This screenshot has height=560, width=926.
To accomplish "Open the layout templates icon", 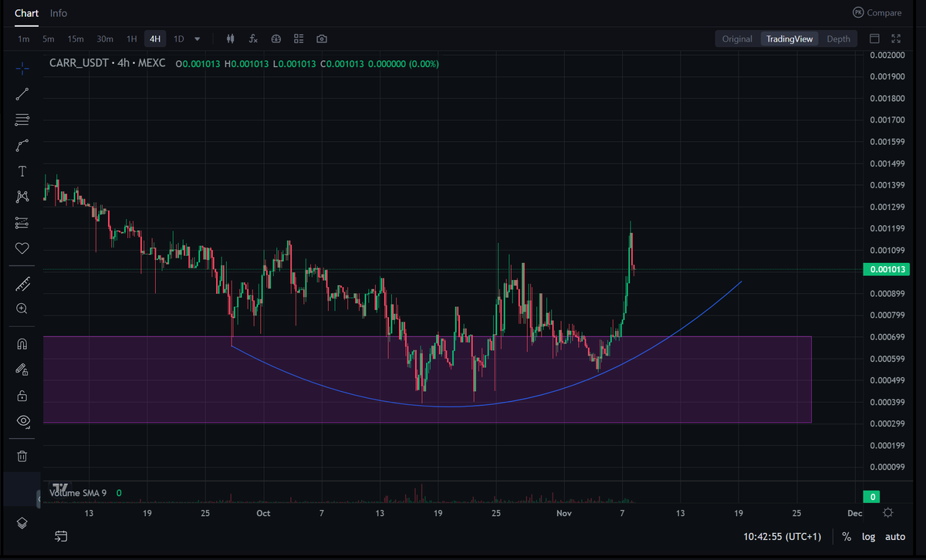I will [299, 39].
